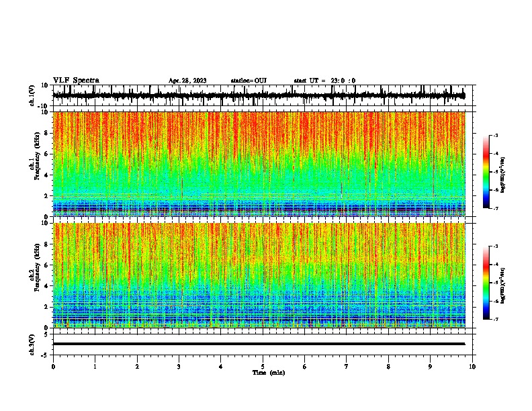Click the "Time (min)" axis label
This screenshot has height=411, width=532.
(x=269, y=373)
